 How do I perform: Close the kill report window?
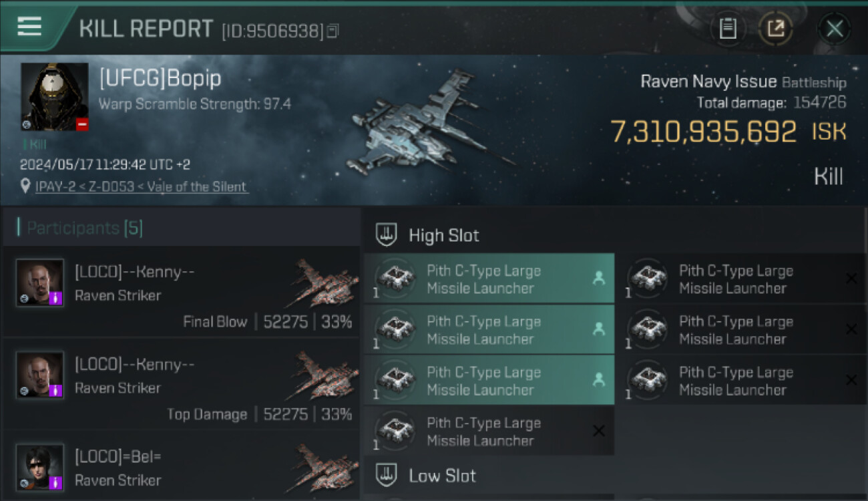tap(835, 29)
